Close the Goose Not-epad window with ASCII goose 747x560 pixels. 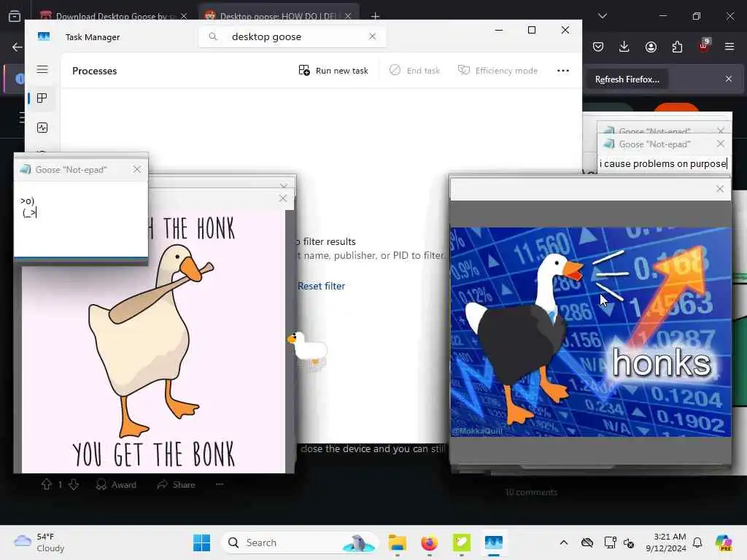(137, 169)
